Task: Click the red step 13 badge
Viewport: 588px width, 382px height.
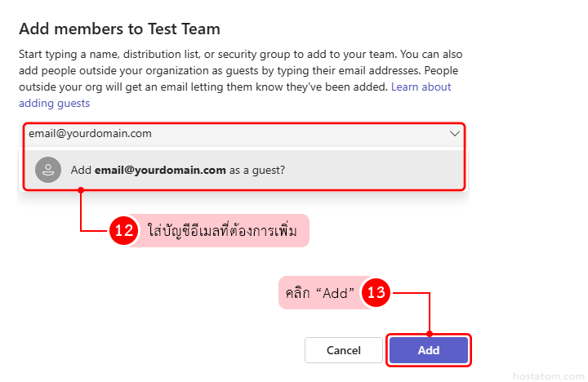Action: point(375,293)
